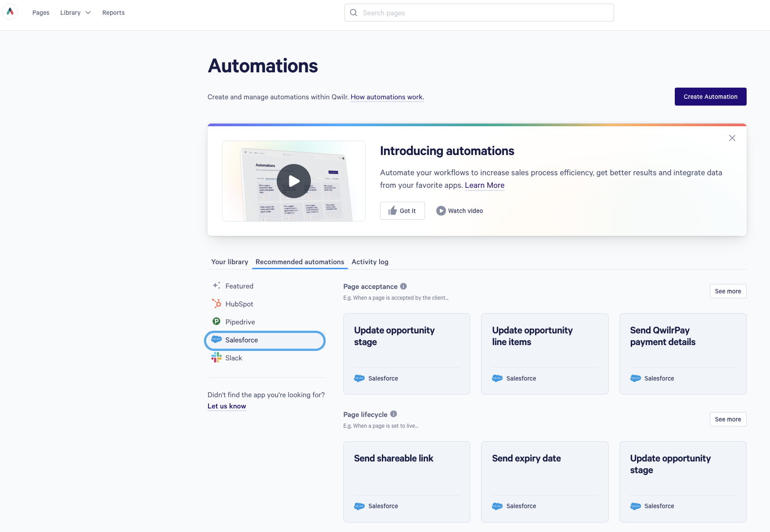Open the Send shareable link card

[407, 482]
